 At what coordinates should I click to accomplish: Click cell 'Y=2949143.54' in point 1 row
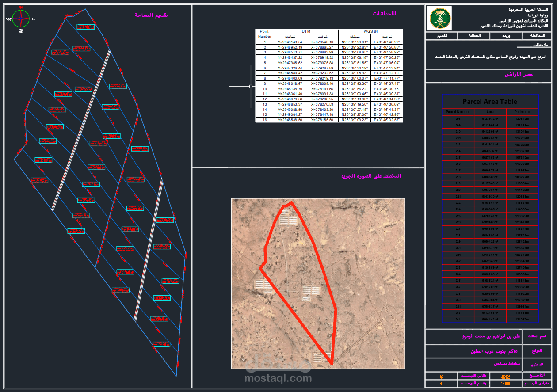point(290,42)
